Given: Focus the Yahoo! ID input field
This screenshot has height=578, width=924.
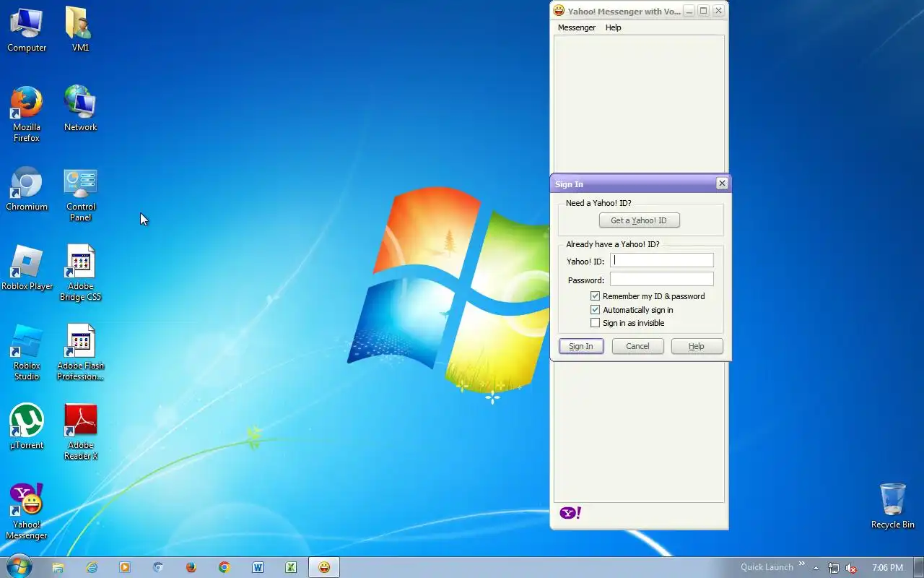Looking at the screenshot, I should (x=662, y=260).
